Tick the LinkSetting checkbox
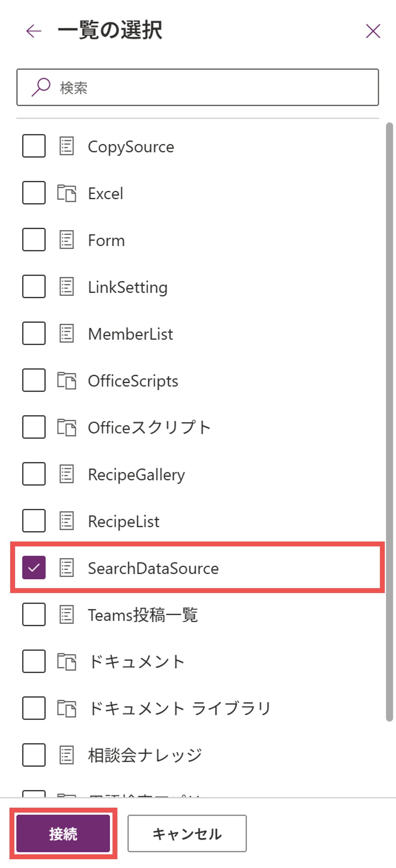 tap(34, 287)
